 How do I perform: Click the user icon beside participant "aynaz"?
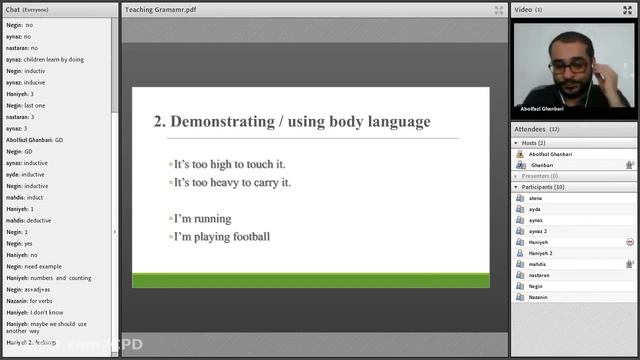(520, 220)
